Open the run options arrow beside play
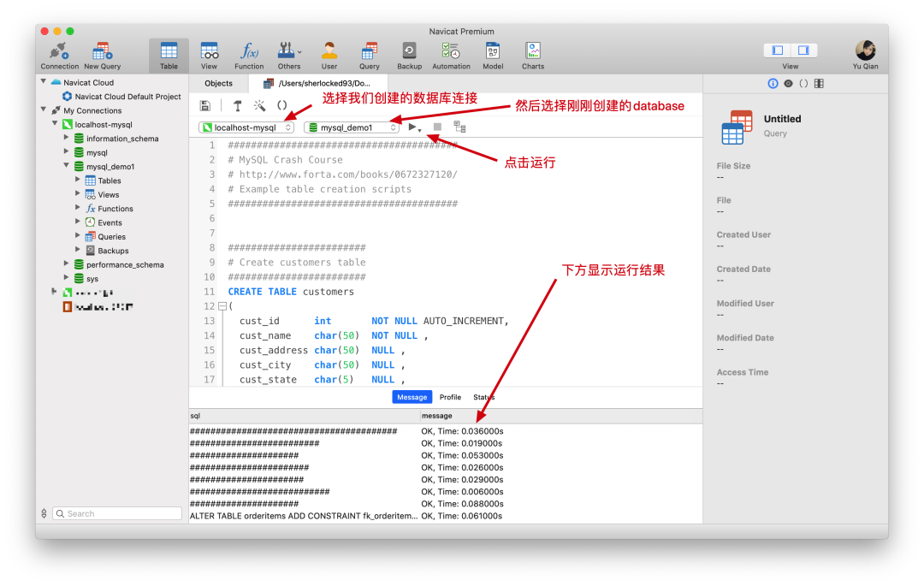Image resolution: width=924 pixels, height=586 pixels. pyautogui.click(x=419, y=130)
